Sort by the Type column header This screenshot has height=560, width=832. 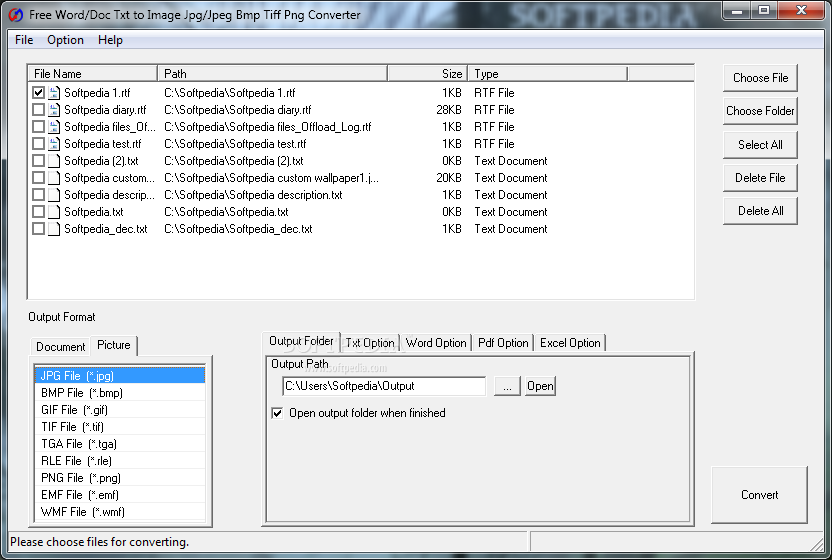point(548,74)
